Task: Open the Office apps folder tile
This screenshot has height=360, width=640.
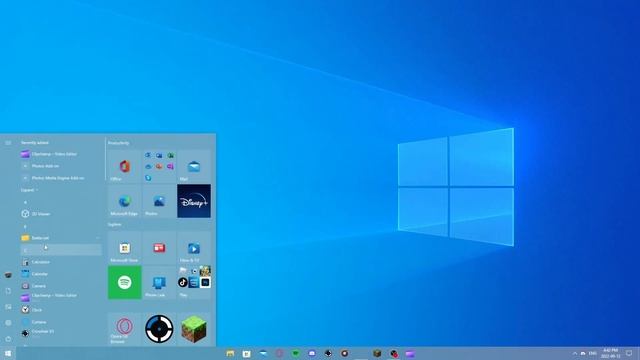Action: tap(159, 166)
